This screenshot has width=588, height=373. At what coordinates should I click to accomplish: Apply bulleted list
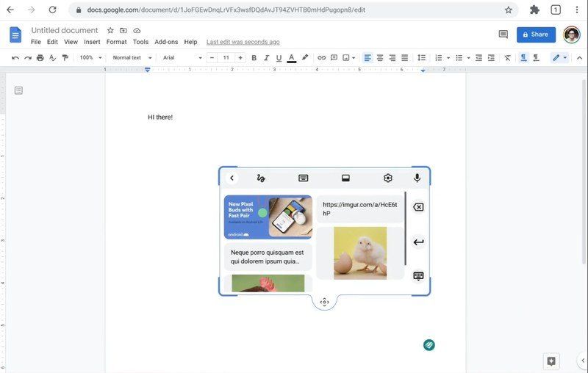(x=459, y=58)
